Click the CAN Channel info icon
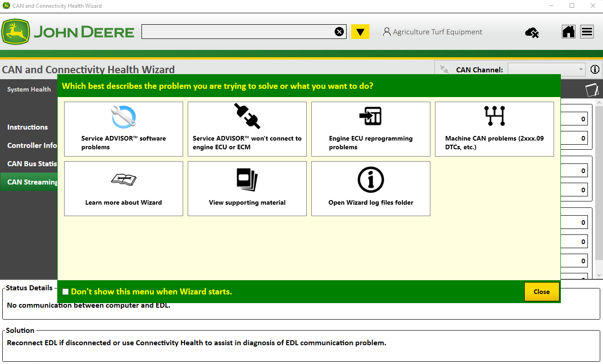The width and height of the screenshot is (603, 364). (x=594, y=69)
